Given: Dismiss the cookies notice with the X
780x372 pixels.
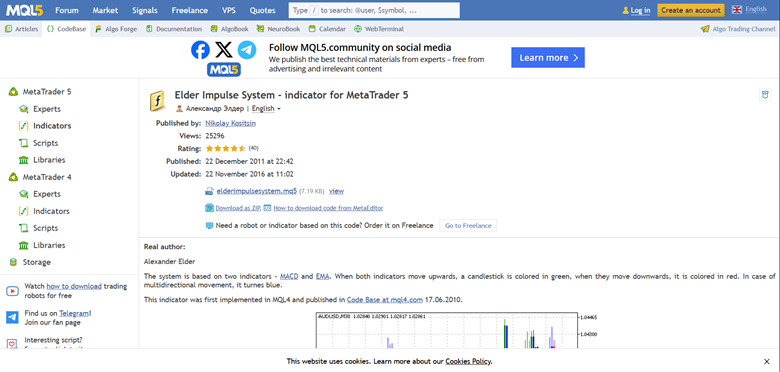Looking at the screenshot, I should pos(766,361).
